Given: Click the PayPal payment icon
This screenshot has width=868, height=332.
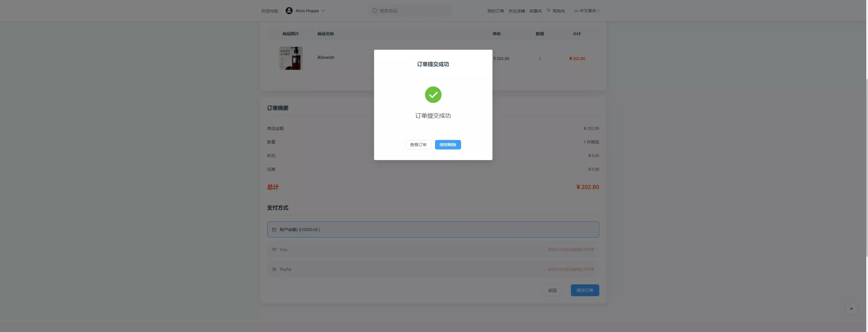Looking at the screenshot, I should coord(274,269).
